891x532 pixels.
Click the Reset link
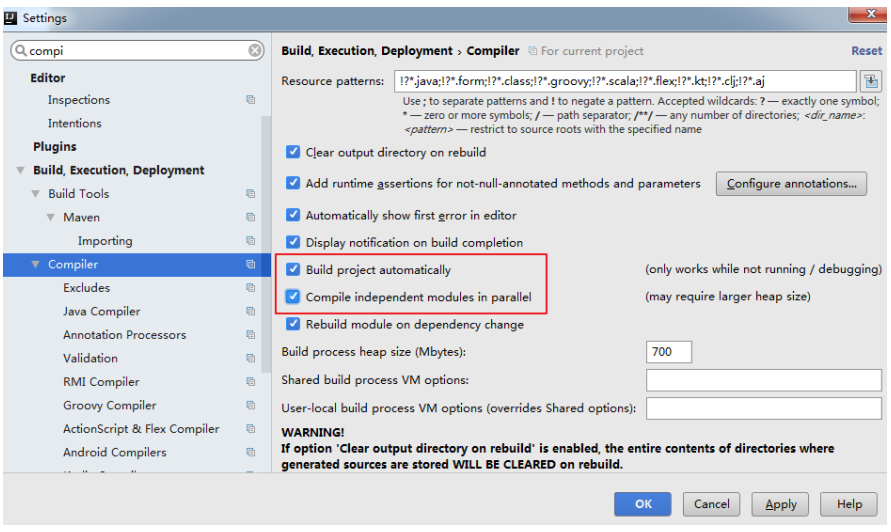point(867,51)
